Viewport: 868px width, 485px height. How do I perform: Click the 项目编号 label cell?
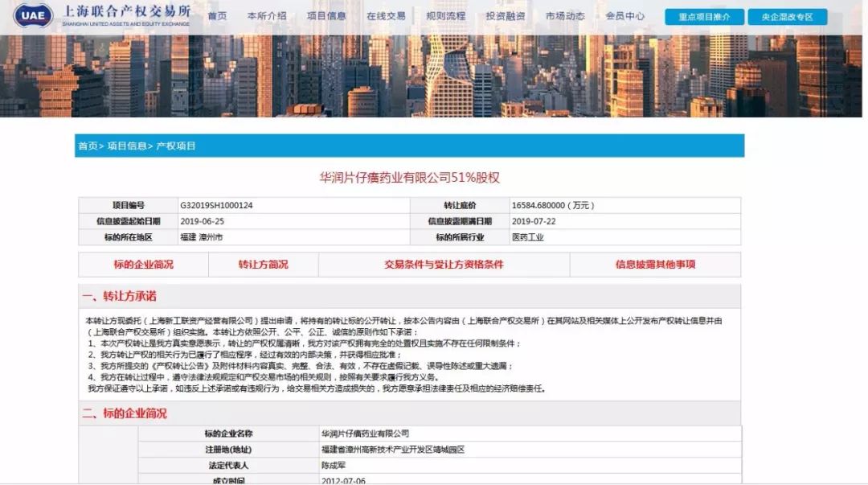click(x=129, y=205)
